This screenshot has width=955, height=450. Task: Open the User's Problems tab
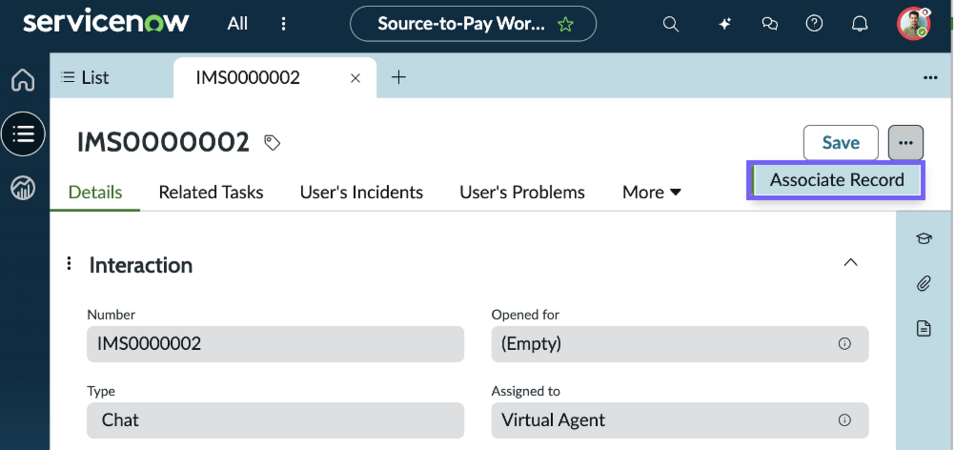coord(522,192)
